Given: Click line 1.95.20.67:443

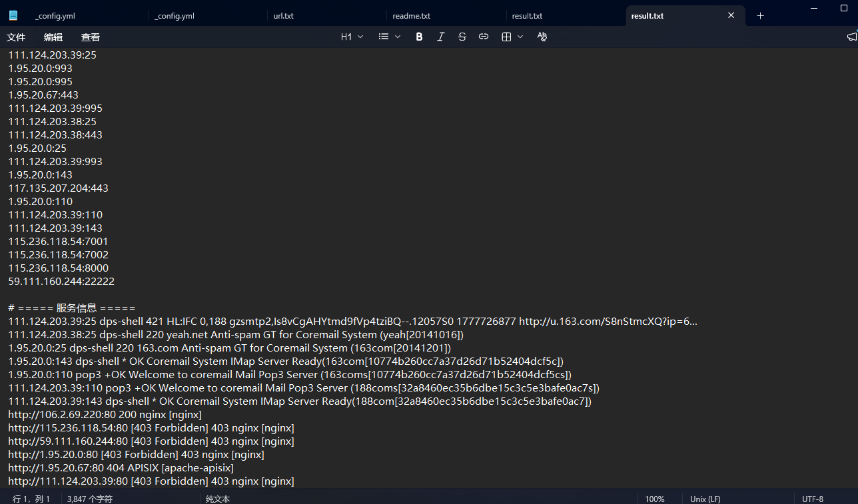Looking at the screenshot, I should tap(43, 95).
